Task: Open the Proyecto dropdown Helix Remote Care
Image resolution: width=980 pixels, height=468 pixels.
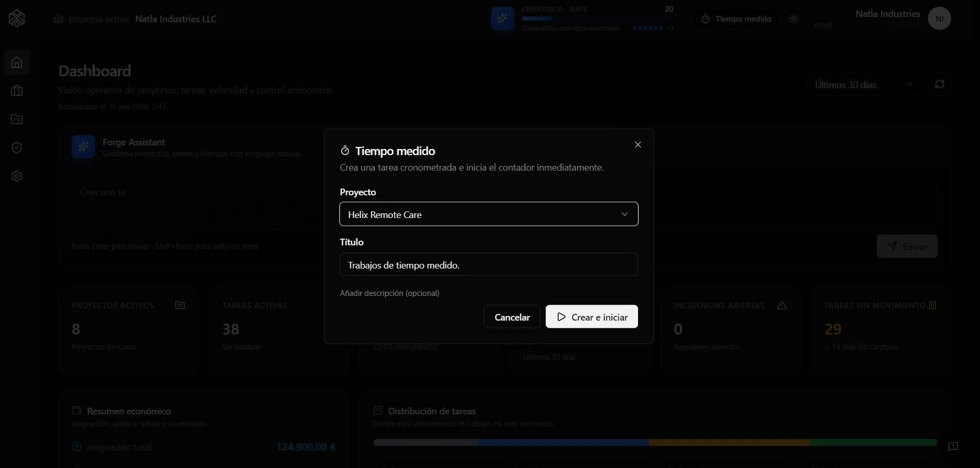Action: point(489,214)
